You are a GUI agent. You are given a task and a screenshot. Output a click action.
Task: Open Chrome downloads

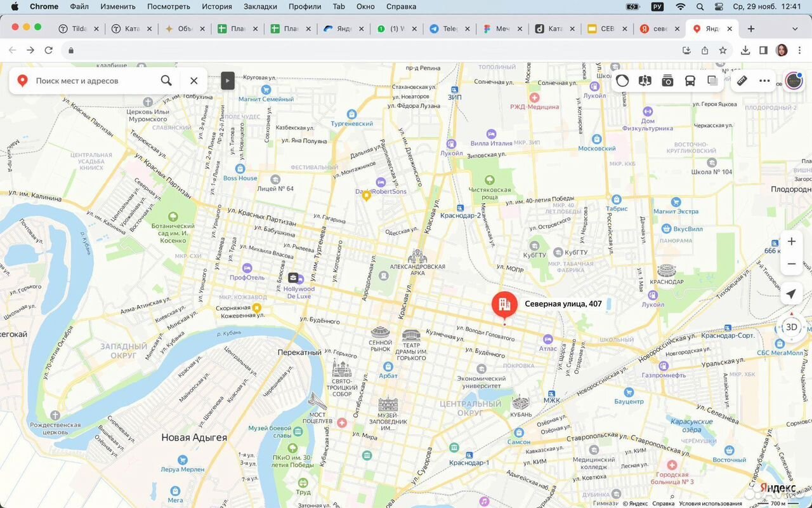(x=745, y=50)
